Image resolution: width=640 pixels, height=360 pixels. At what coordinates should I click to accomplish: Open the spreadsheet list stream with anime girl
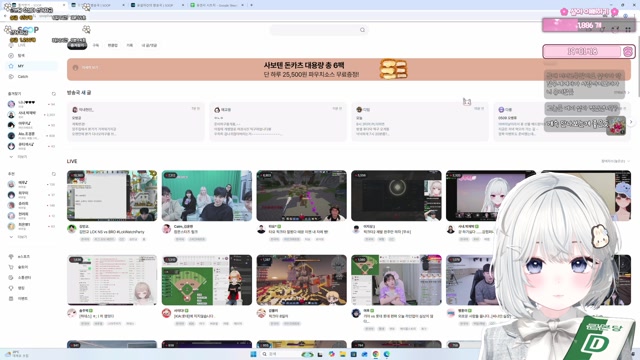(112, 280)
